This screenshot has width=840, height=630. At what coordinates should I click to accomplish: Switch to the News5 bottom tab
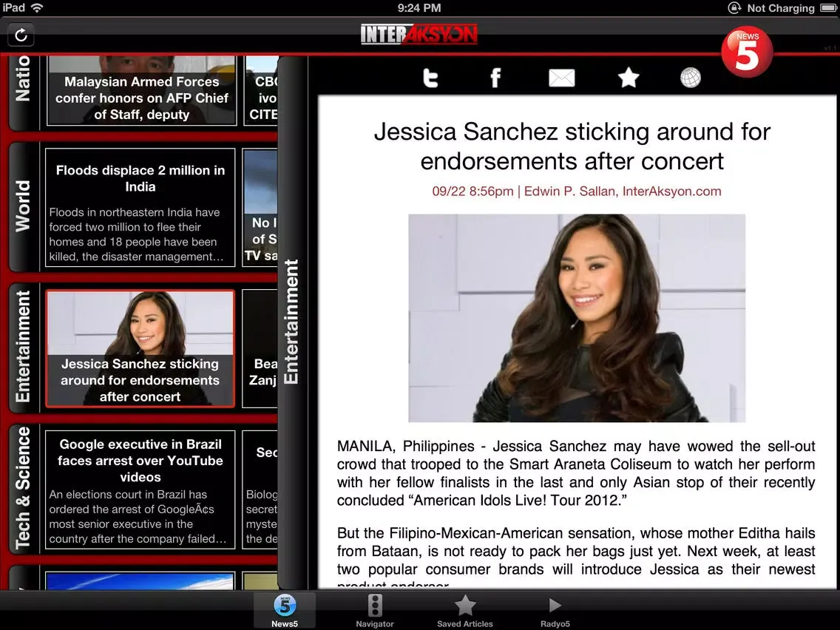[x=285, y=611]
